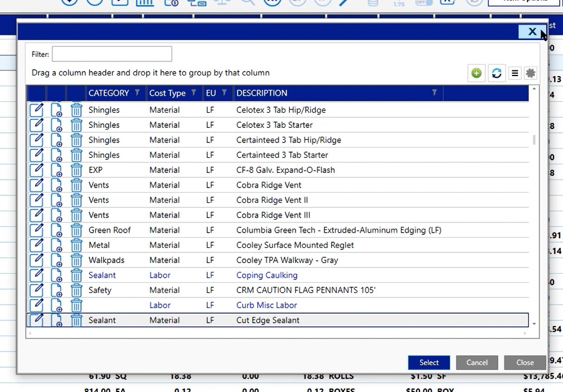Delete the CF-8 Galv. Expand-O-Flash row
The width and height of the screenshot is (563, 392).
click(77, 170)
